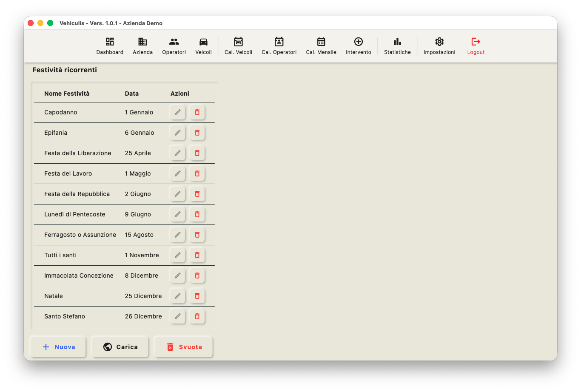Delete the Ferragosto o Assunzione row

click(x=197, y=235)
